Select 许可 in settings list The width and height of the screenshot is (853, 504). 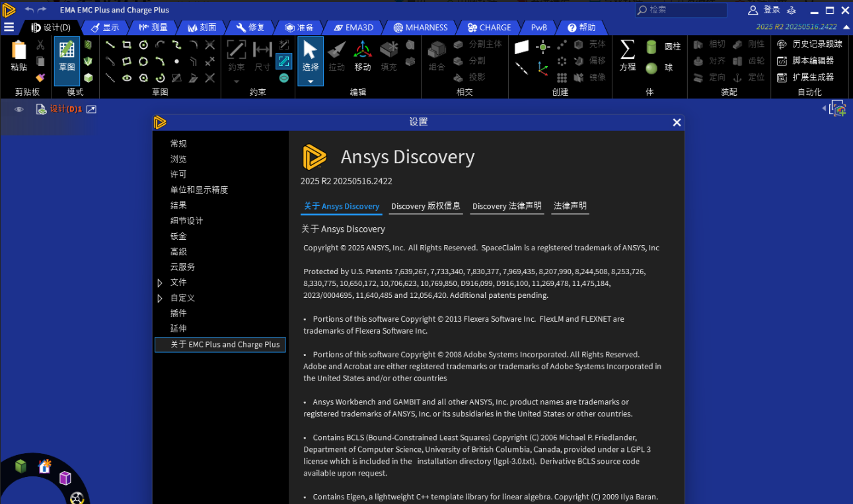[178, 174]
